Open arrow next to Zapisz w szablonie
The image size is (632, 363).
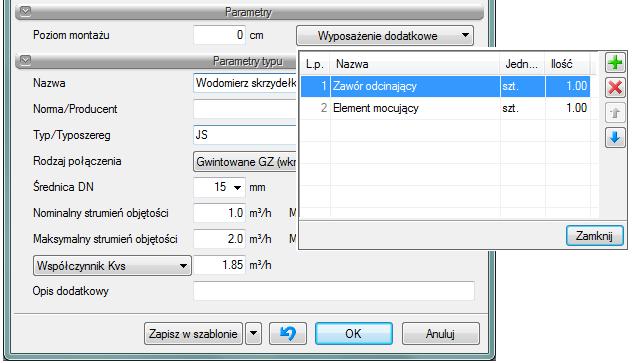(x=254, y=334)
